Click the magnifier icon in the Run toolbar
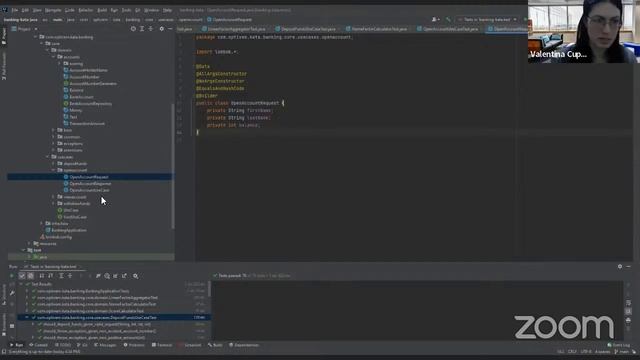The width and height of the screenshot is (640, 360). [136, 276]
